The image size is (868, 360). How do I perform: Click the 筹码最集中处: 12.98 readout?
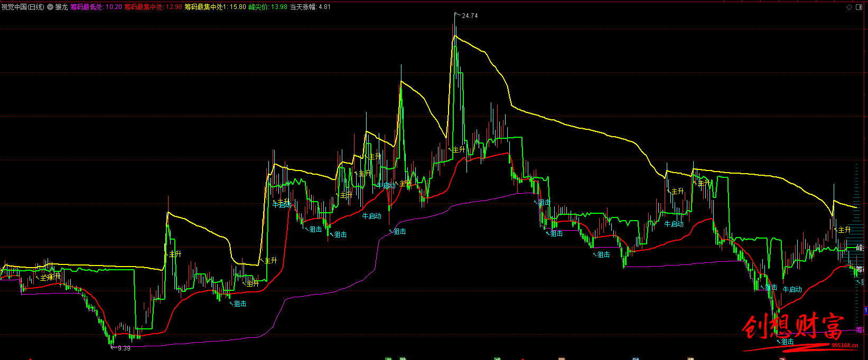tap(153, 7)
